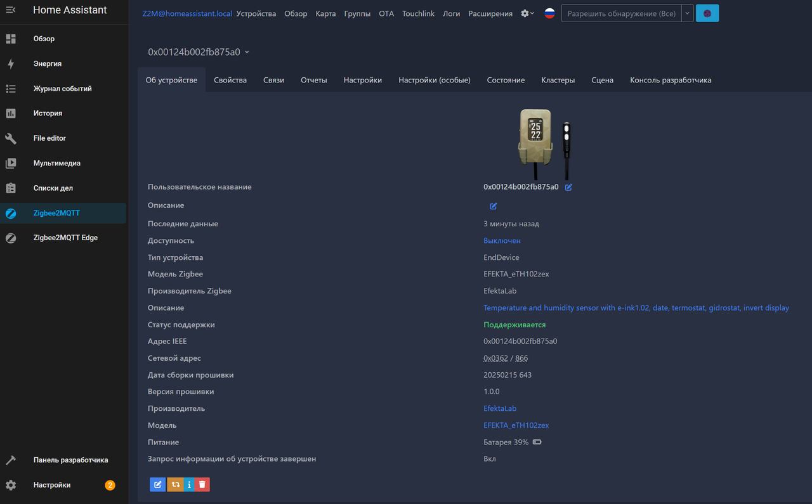
Task: Click the notification badge showing 2
Action: (110, 486)
